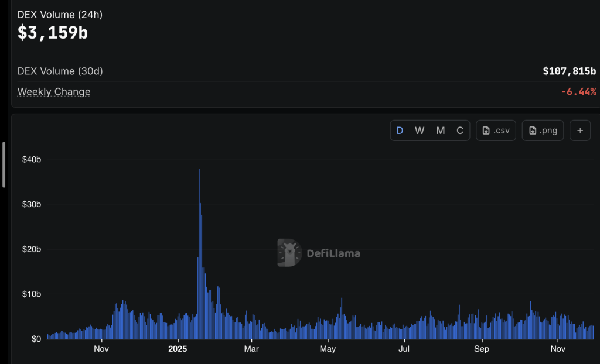
Task: Click the $0 y-axis label
Action: pos(36,339)
